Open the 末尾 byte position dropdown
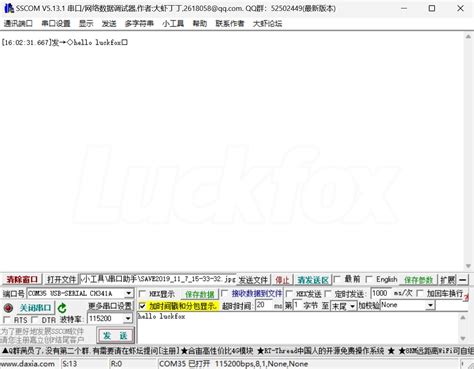 click(x=352, y=306)
